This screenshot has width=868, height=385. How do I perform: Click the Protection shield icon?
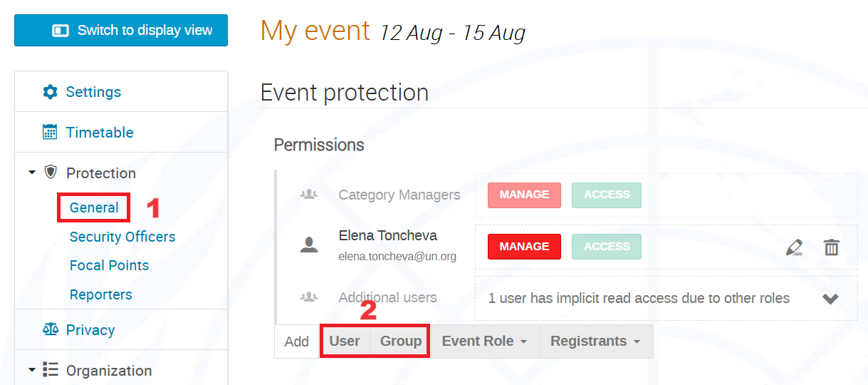(51, 173)
